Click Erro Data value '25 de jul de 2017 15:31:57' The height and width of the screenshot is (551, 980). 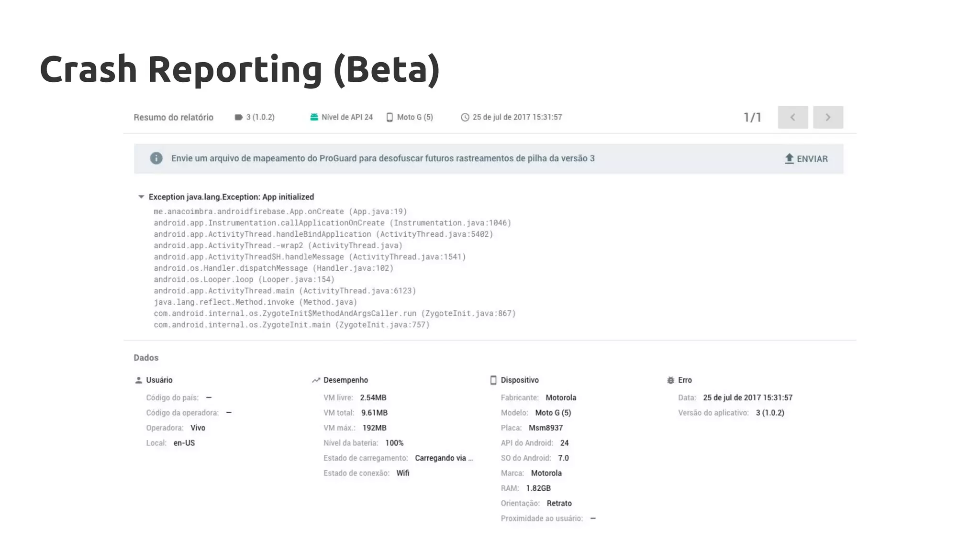(x=748, y=398)
